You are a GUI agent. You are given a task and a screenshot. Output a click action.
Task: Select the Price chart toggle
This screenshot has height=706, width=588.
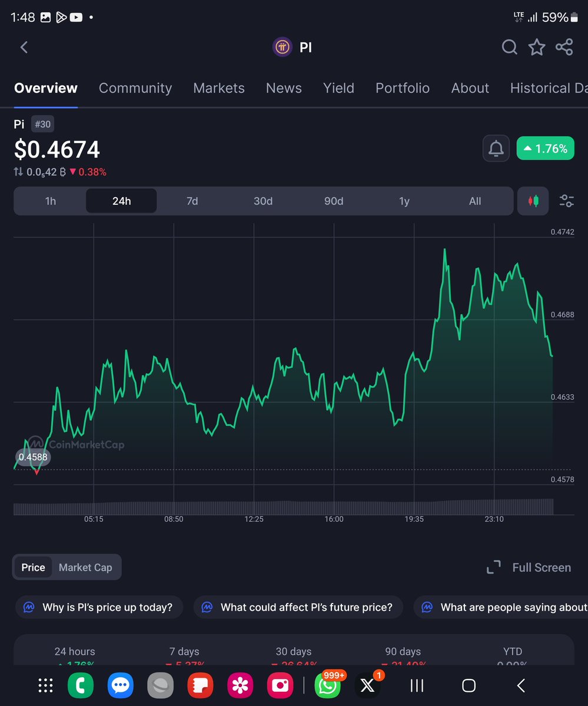pos(33,567)
